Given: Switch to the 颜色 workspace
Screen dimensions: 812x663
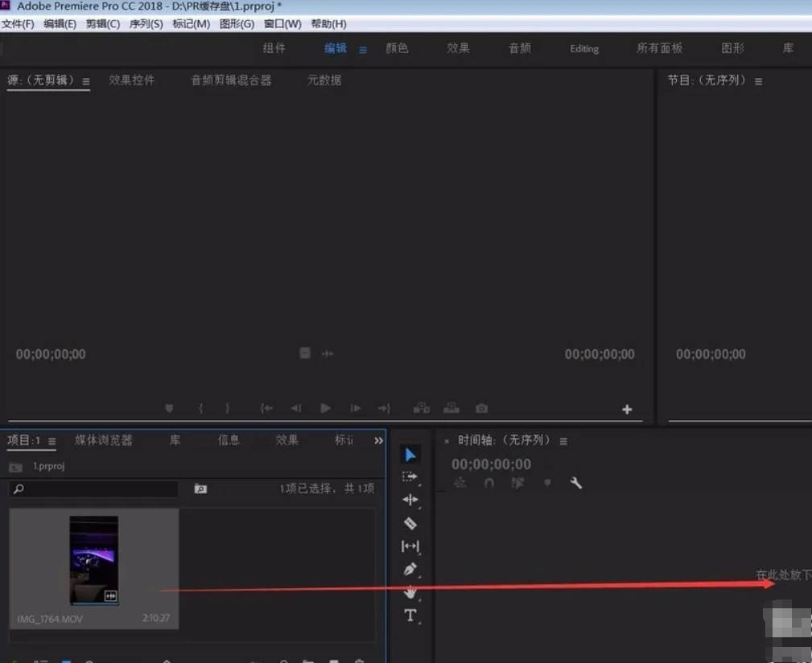Looking at the screenshot, I should tap(398, 48).
